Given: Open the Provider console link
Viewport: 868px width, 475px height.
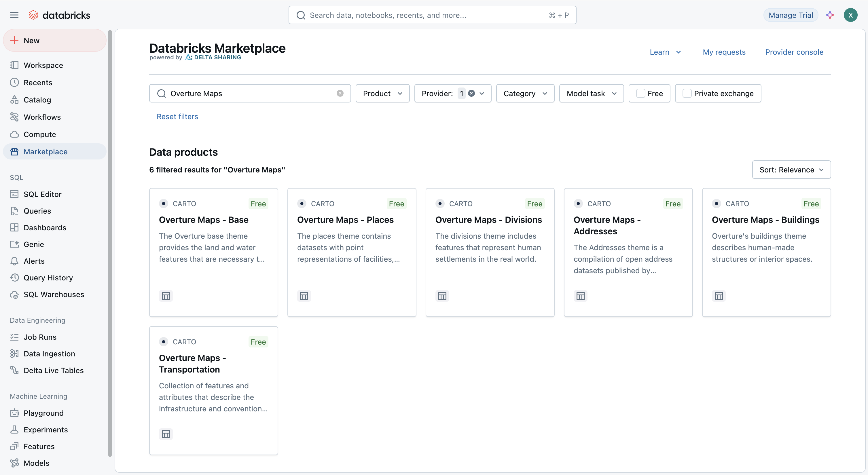Looking at the screenshot, I should click(794, 52).
